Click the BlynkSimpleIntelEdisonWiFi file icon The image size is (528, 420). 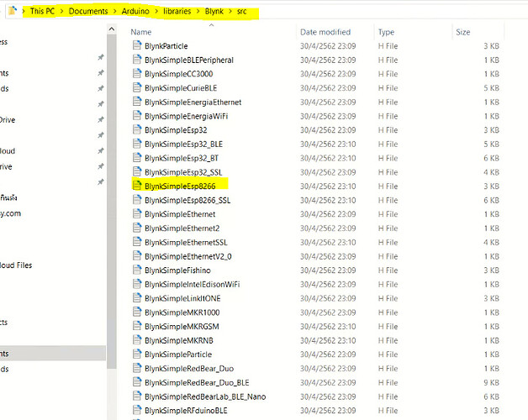[137, 284]
